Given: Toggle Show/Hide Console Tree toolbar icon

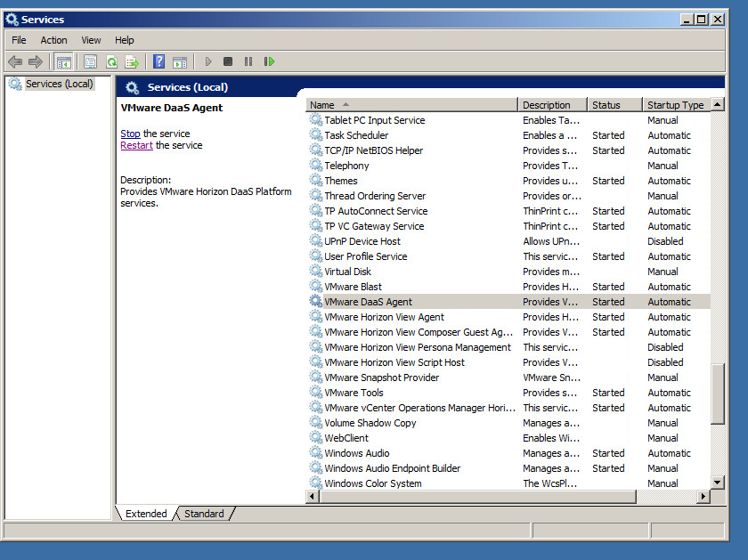Looking at the screenshot, I should pos(63,61).
